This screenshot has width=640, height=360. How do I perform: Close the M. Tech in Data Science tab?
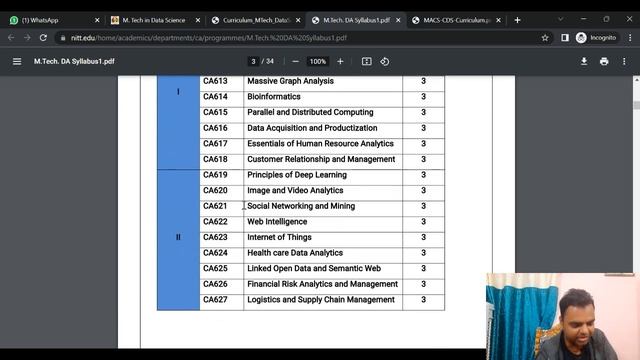click(x=198, y=20)
